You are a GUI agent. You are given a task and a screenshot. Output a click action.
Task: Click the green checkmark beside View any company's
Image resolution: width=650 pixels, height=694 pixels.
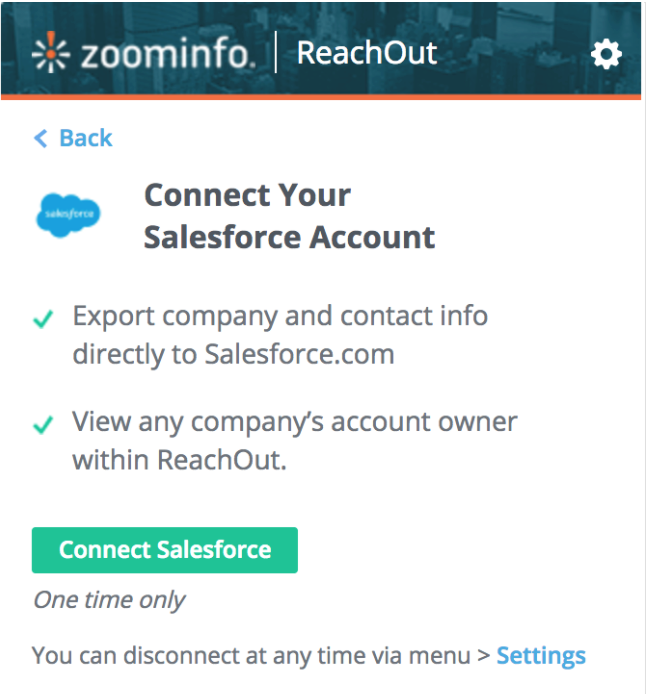click(x=43, y=425)
